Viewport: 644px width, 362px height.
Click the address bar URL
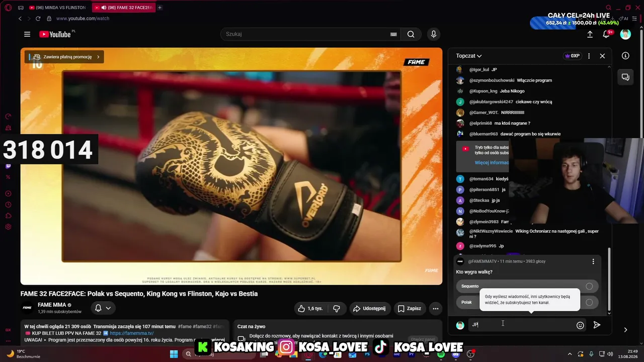tap(83, 19)
